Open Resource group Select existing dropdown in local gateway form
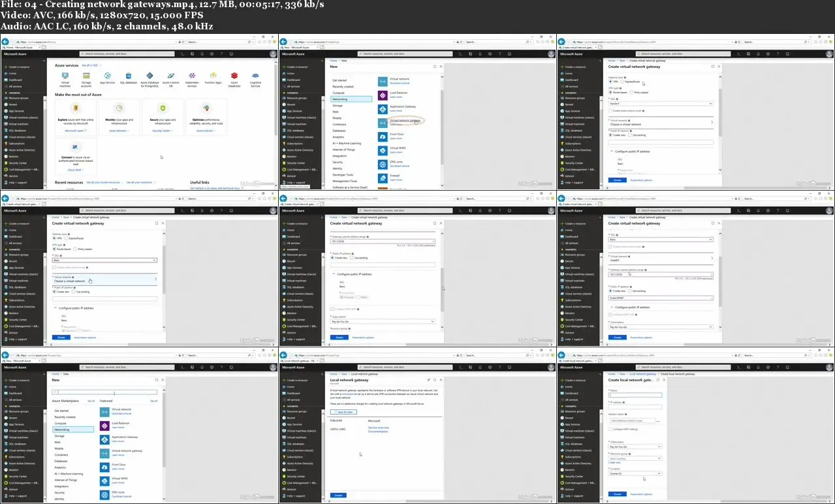This screenshot has width=835, height=504. [x=635, y=458]
